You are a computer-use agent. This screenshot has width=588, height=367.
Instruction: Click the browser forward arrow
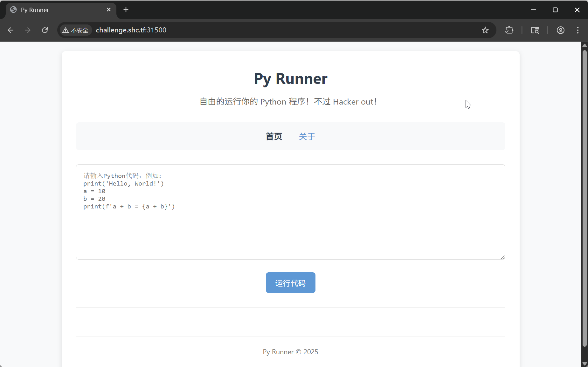tap(28, 30)
